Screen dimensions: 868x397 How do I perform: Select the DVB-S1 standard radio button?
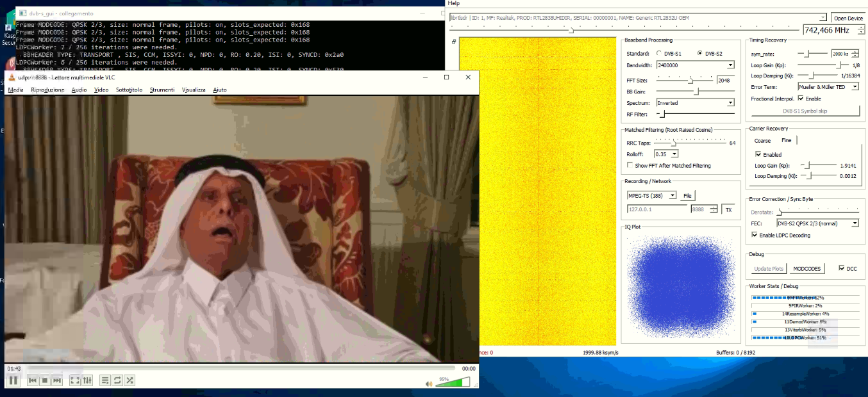click(658, 53)
